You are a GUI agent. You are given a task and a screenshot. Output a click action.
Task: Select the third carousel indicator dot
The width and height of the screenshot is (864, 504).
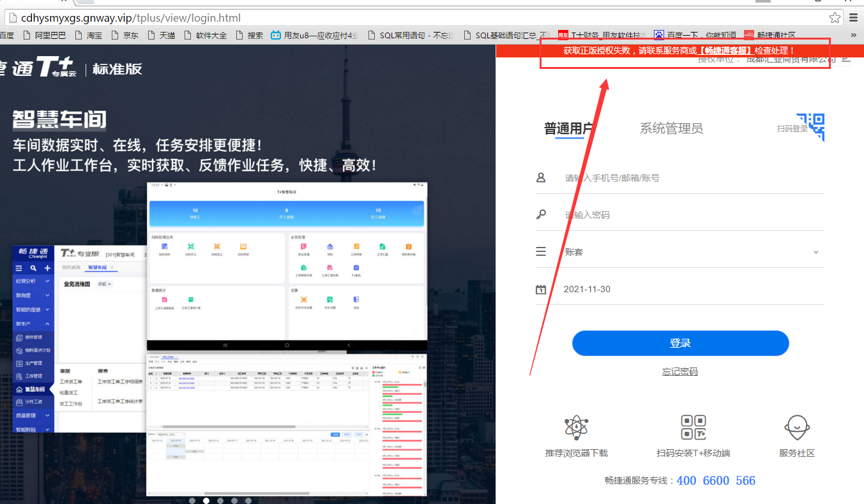pos(220,501)
